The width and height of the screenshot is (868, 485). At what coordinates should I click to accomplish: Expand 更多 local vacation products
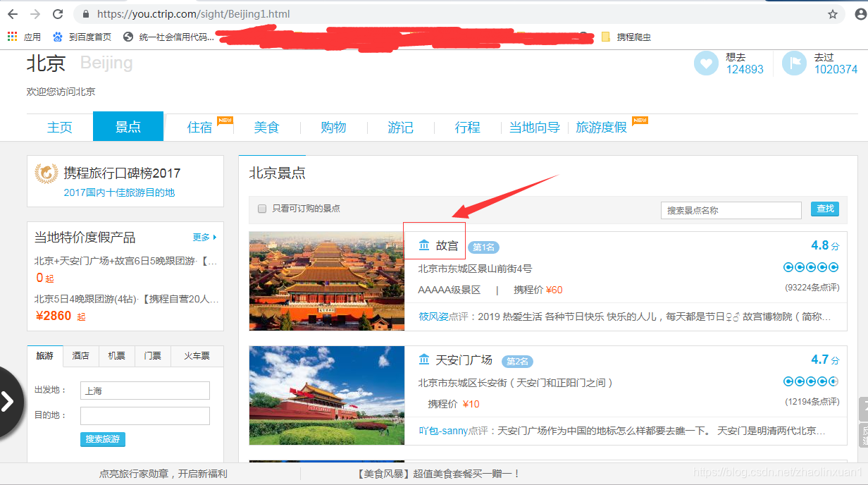click(205, 238)
